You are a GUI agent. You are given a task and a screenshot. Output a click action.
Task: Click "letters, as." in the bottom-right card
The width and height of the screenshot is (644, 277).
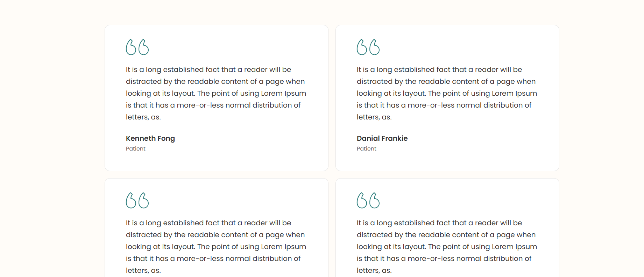[374, 270]
